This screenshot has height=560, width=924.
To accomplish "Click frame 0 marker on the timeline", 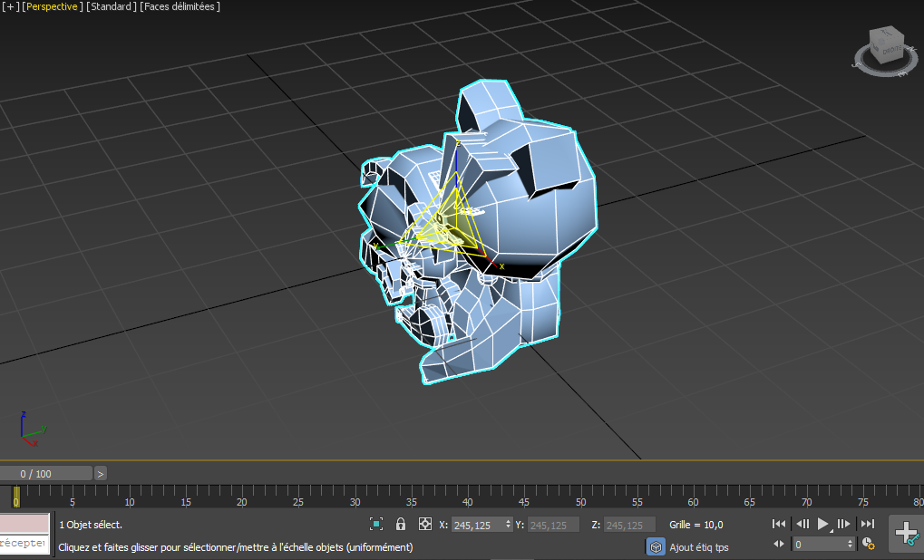I will pyautogui.click(x=16, y=497).
